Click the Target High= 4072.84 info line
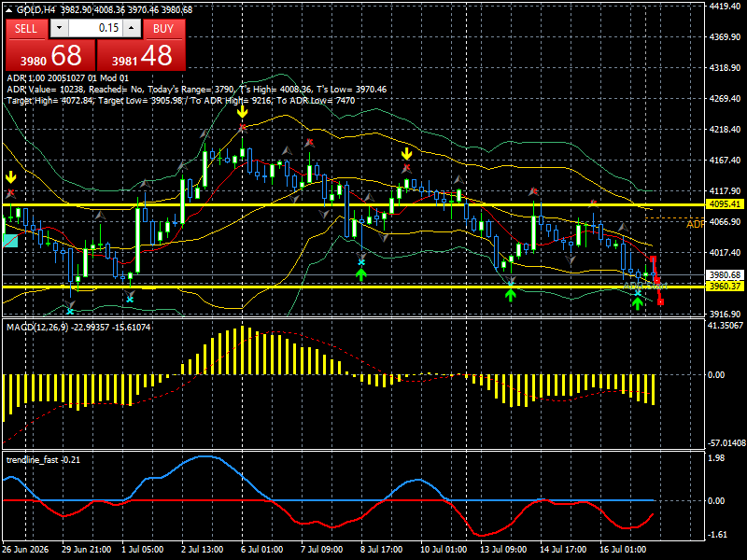The width and height of the screenshot is (747, 560). coord(181,101)
